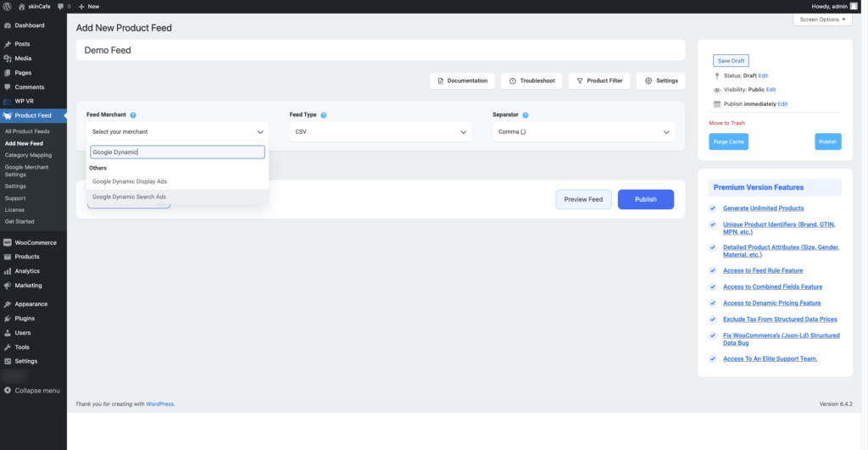Screen dimensions: 868x450
Task: Click the Feed Merchant help question icon
Action: coord(133,115)
